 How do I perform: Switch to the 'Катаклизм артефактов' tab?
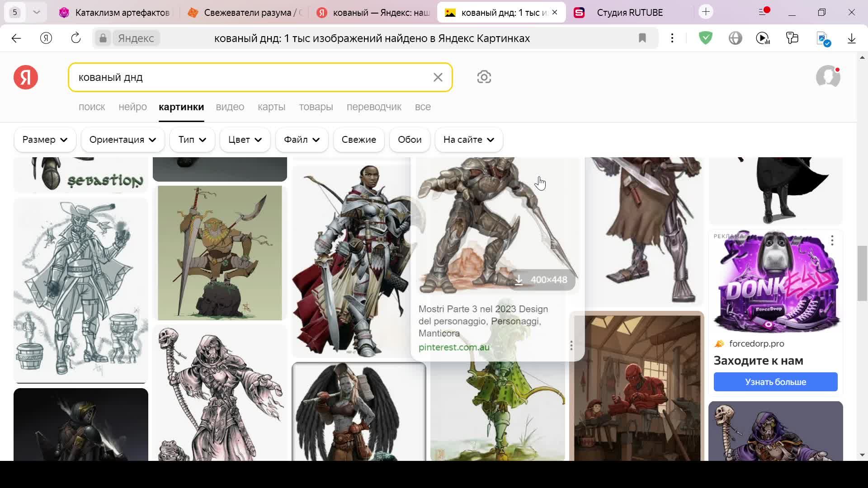click(115, 13)
